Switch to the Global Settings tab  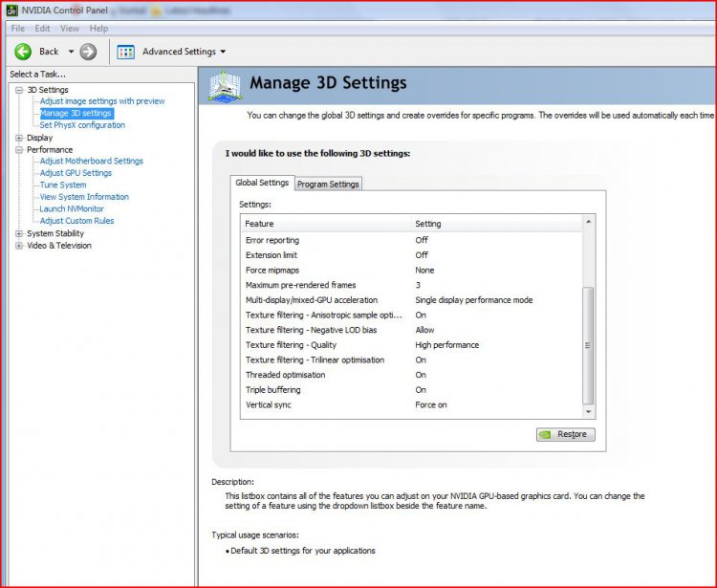pos(262,183)
